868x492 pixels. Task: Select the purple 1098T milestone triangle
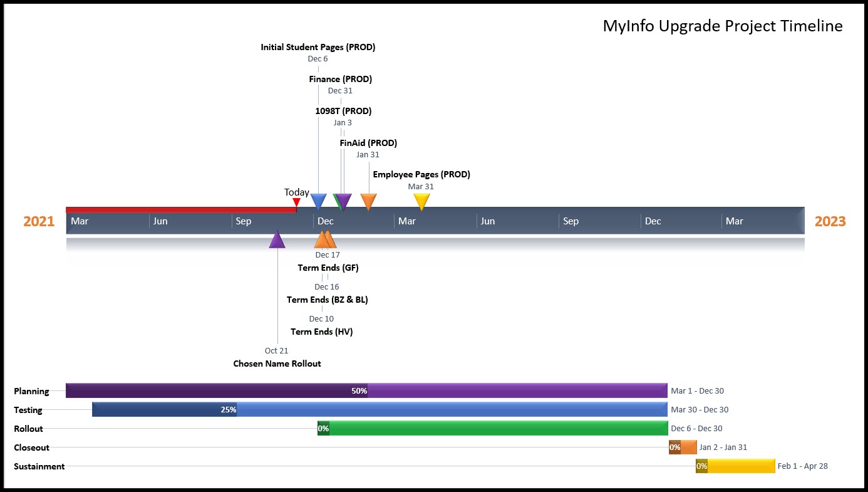(344, 202)
